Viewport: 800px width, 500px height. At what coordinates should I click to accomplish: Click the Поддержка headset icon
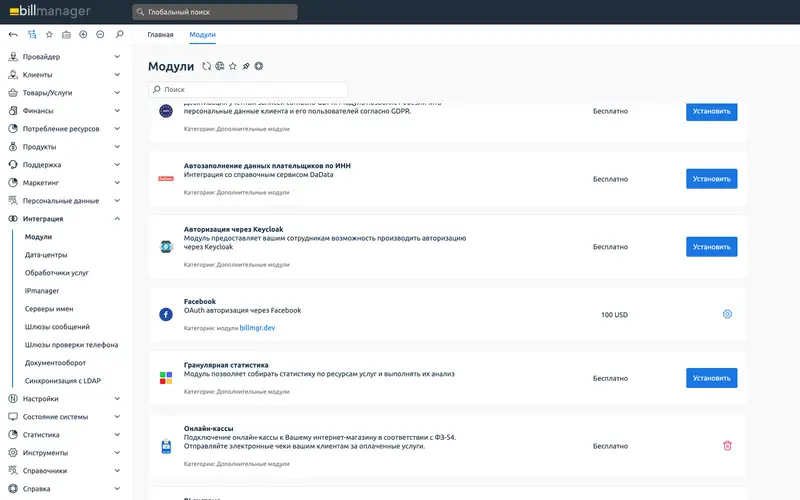point(13,165)
